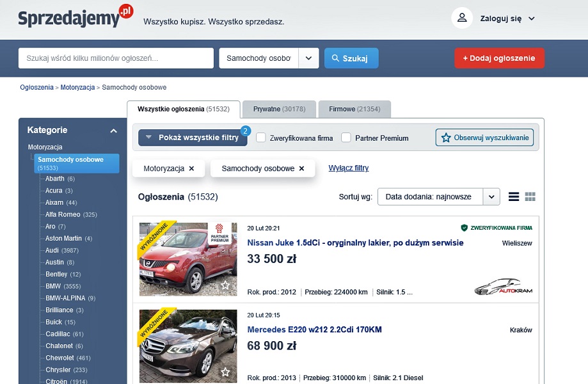Select Motoryzacja in the category tree
The height and width of the screenshot is (384, 588).
point(45,147)
